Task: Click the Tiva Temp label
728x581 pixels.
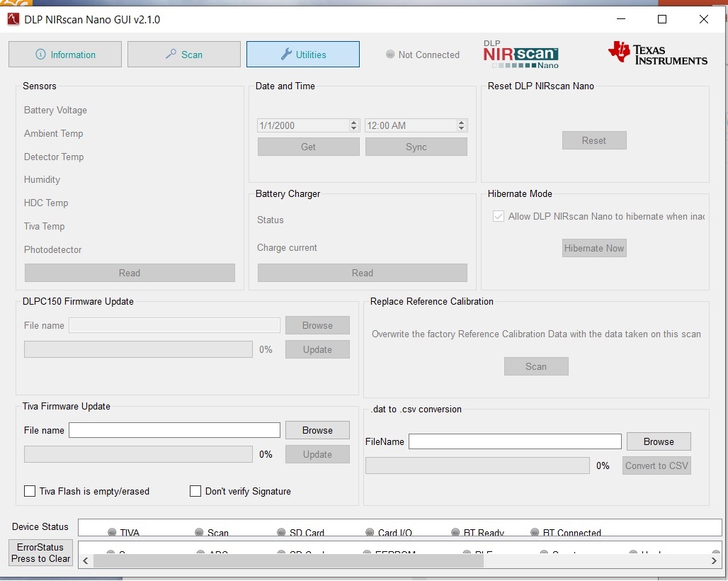Action: tap(44, 226)
